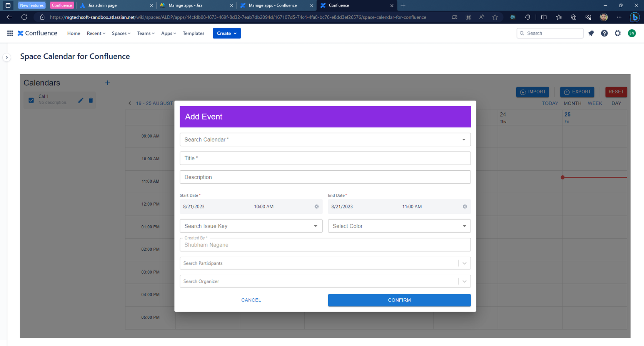Click TODAY in calendar

point(550,103)
